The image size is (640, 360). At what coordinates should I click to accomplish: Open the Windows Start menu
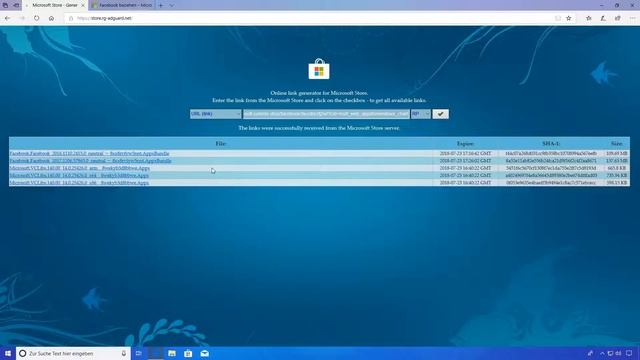coord(8,353)
